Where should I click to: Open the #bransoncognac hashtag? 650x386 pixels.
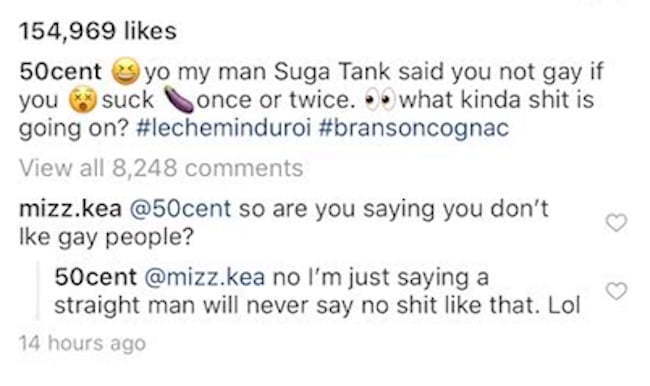pos(414,128)
